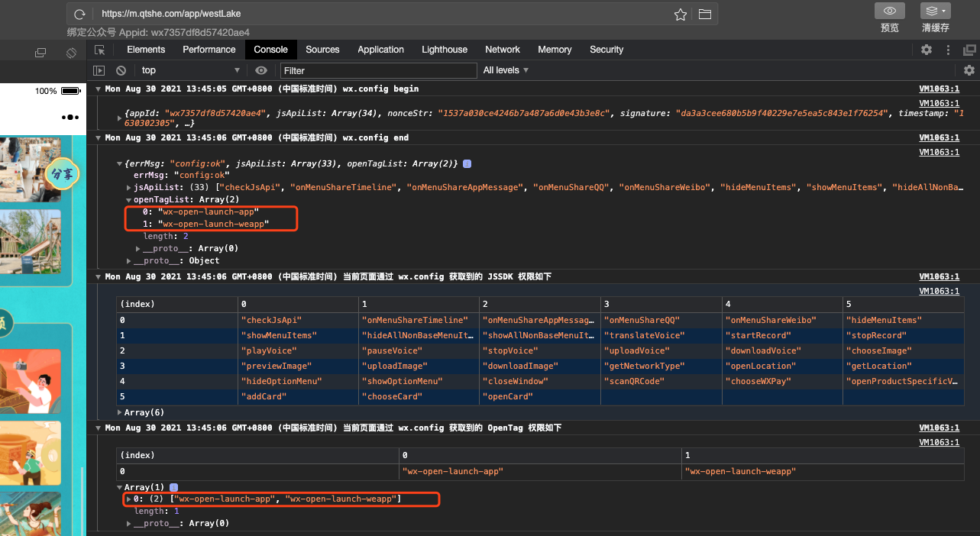The image size is (980, 536).
Task: Activate the inspect element picker icon
Action: (99, 50)
